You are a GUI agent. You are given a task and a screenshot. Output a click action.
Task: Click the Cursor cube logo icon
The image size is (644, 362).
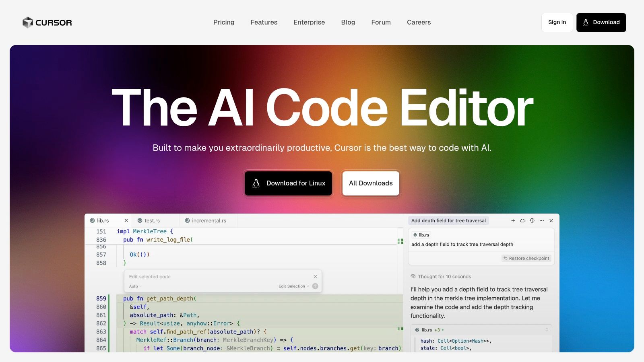(x=27, y=23)
